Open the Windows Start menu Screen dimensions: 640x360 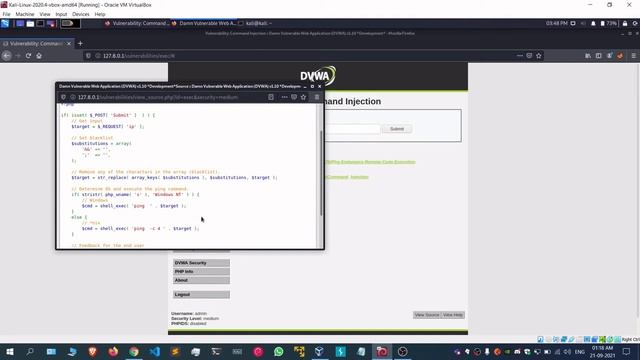9,351
